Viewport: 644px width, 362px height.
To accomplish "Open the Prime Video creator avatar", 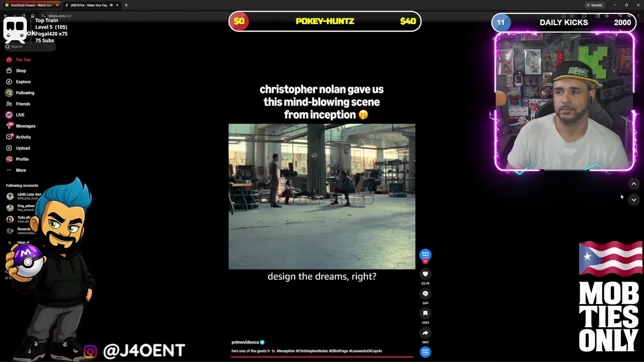I will [425, 254].
